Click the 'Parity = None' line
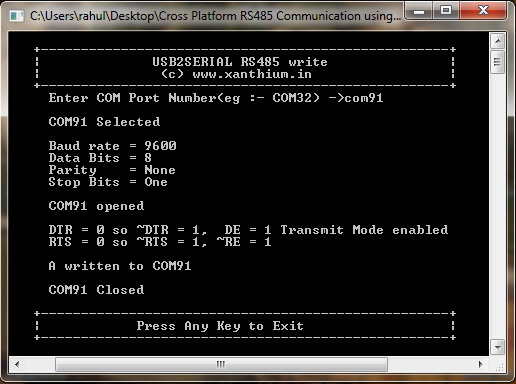516x384 pixels. point(112,170)
